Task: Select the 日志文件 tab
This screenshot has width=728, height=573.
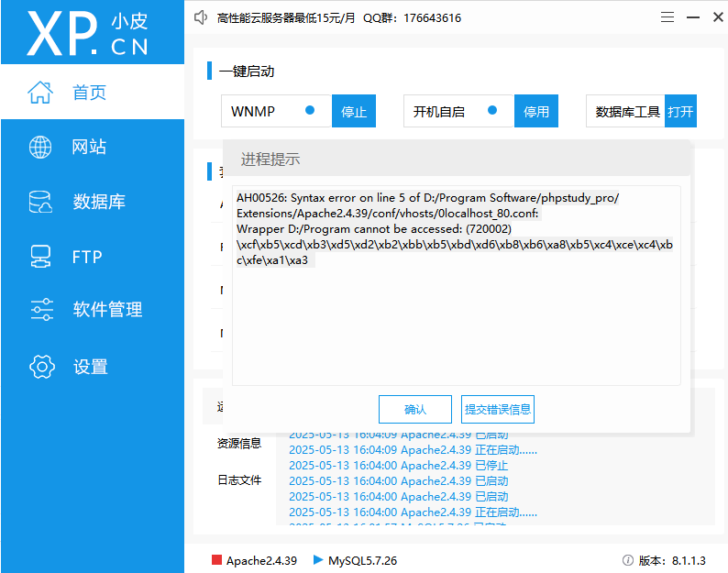Action: coord(239,480)
